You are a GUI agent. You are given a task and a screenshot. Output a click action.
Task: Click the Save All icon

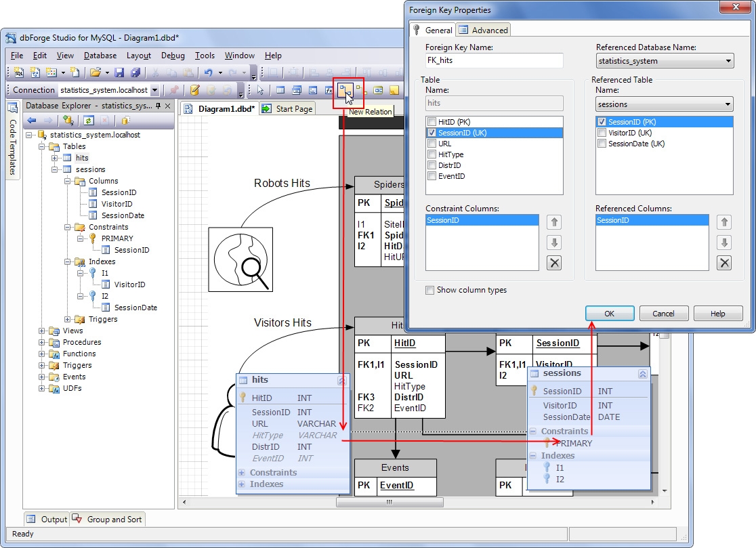135,72
